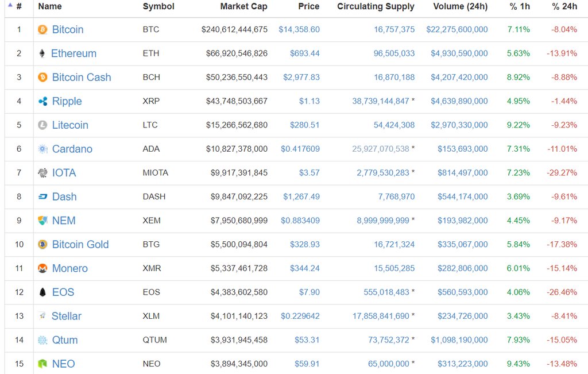Click the Ripple logo icon
Image resolution: width=588 pixels, height=374 pixels.
[x=42, y=101]
